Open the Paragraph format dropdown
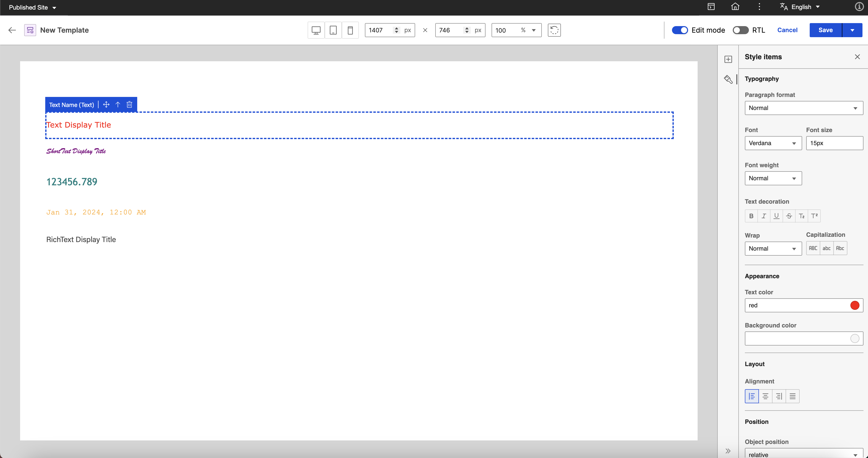This screenshot has width=868, height=458. coord(804,108)
